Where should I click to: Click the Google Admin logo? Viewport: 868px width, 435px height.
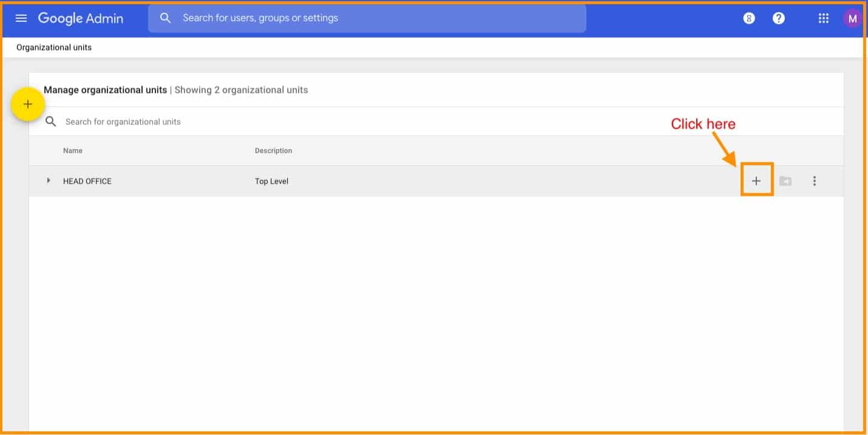click(x=80, y=18)
